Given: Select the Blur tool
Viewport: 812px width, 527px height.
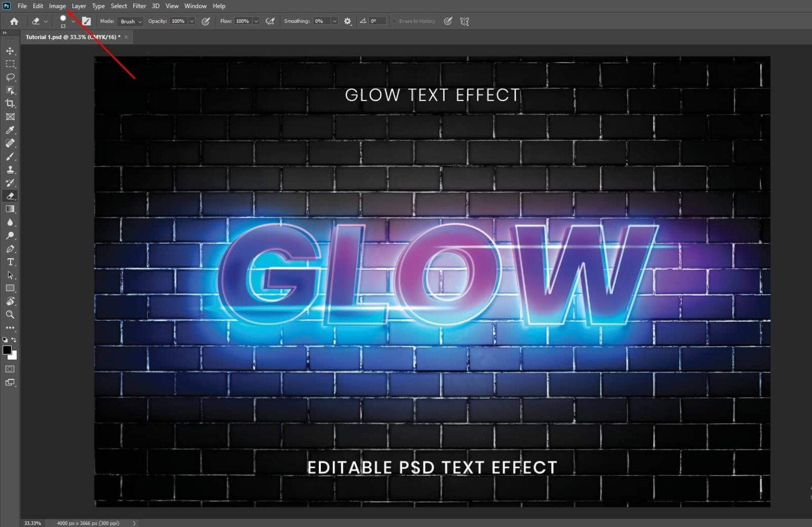Looking at the screenshot, I should 10,222.
